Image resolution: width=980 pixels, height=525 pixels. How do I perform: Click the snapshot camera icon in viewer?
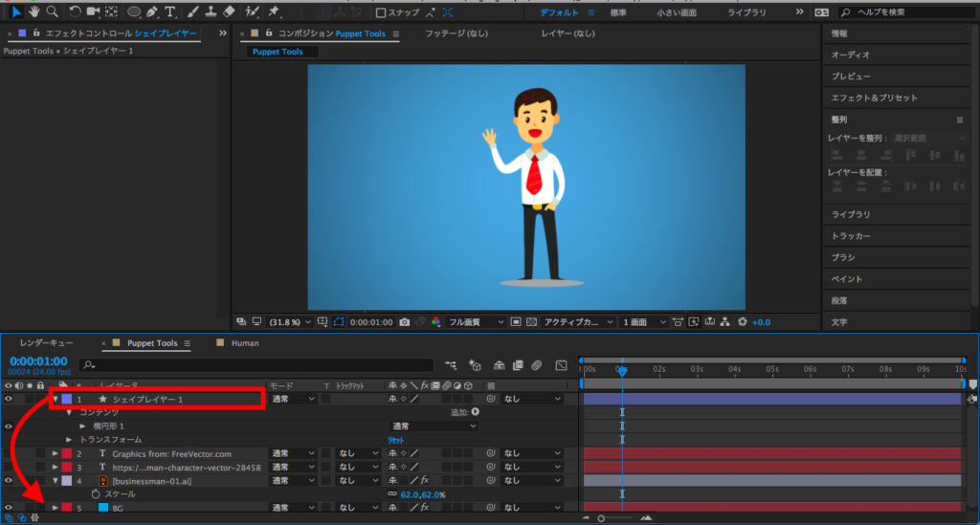[x=406, y=322]
